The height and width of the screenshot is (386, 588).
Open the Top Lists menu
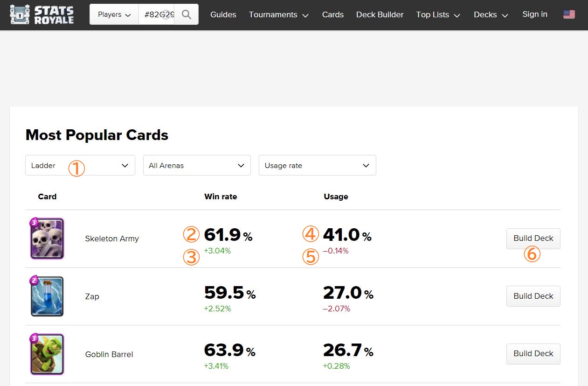coord(438,14)
